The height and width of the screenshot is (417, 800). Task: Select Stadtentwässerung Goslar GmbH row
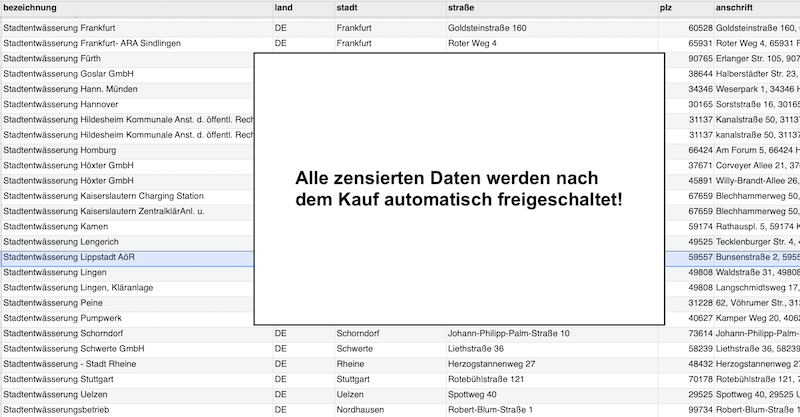(69, 74)
